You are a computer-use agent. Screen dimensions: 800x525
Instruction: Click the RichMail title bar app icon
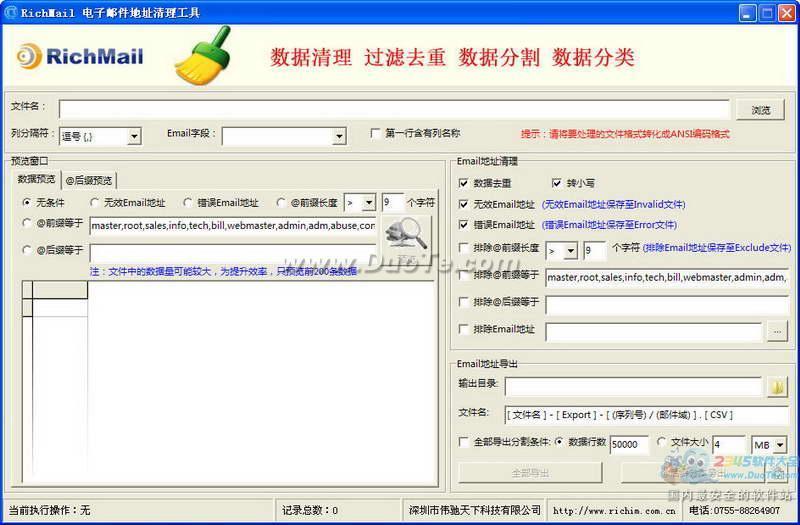[x=11, y=12]
